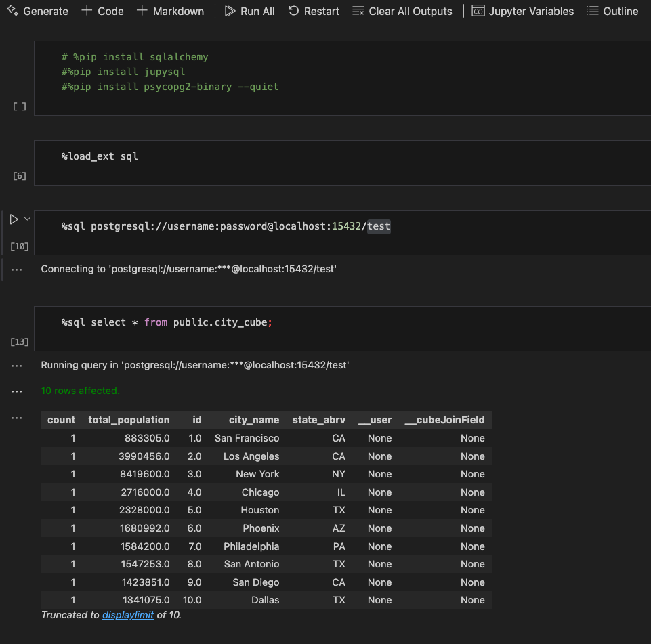Click the Dallas cell
Image resolution: width=651 pixels, height=644 pixels.
266,600
